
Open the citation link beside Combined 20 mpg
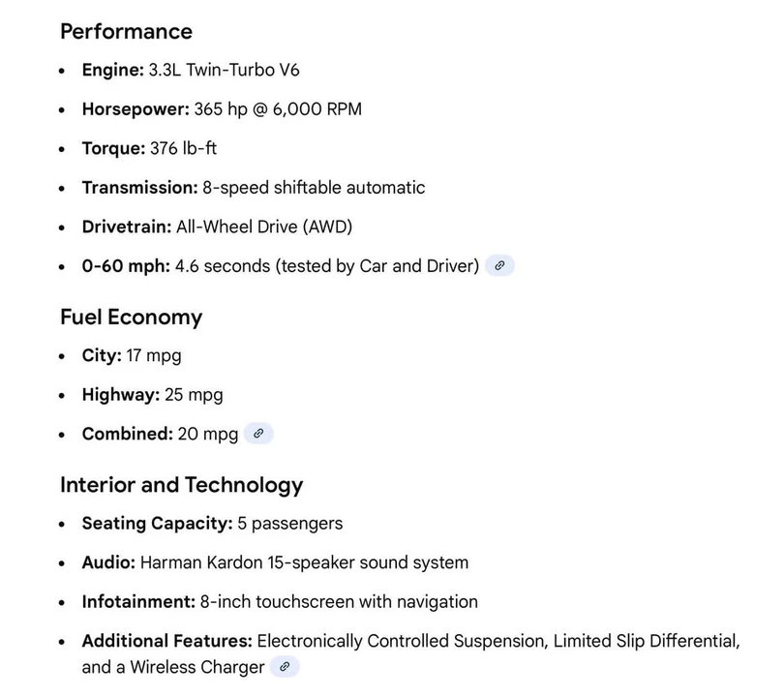click(258, 433)
